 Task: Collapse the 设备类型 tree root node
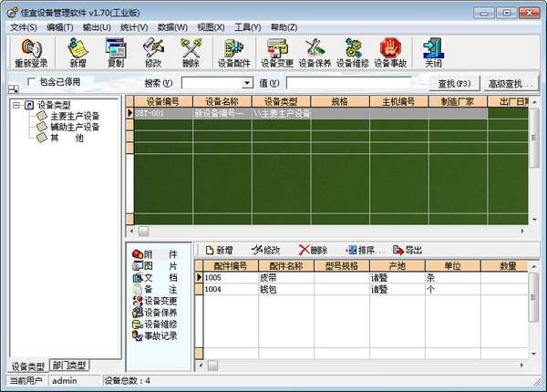pyautogui.click(x=19, y=105)
